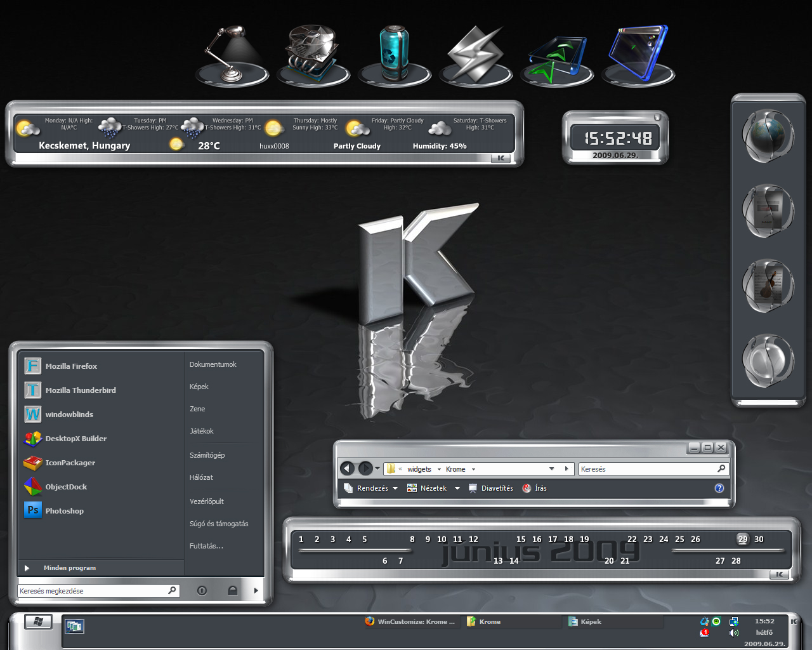
Task: Click the start menu search field
Action: (98, 591)
